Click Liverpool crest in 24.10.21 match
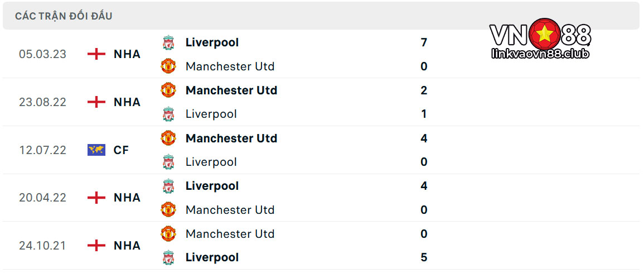Viewport: 644px width, 273px height. click(x=168, y=257)
